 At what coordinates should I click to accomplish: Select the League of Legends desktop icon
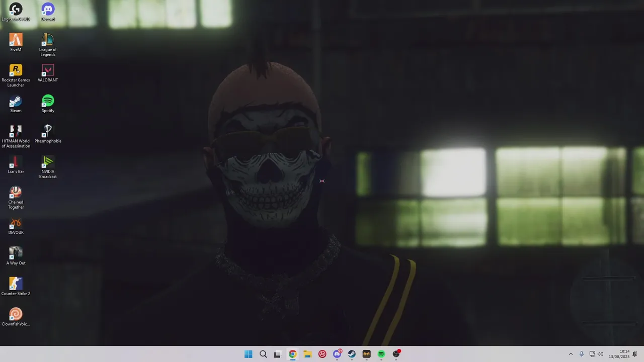pyautogui.click(x=48, y=45)
